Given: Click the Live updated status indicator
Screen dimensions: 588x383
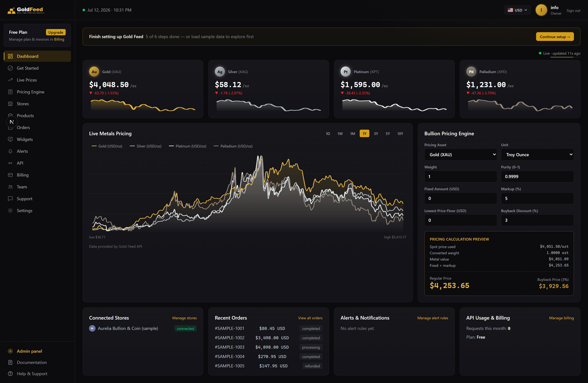Looking at the screenshot, I should click(559, 53).
